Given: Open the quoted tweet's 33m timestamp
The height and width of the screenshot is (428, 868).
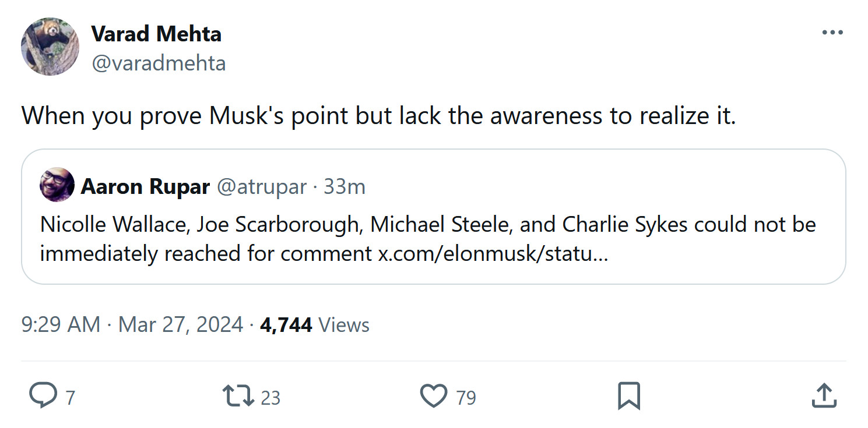Looking at the screenshot, I should [345, 186].
